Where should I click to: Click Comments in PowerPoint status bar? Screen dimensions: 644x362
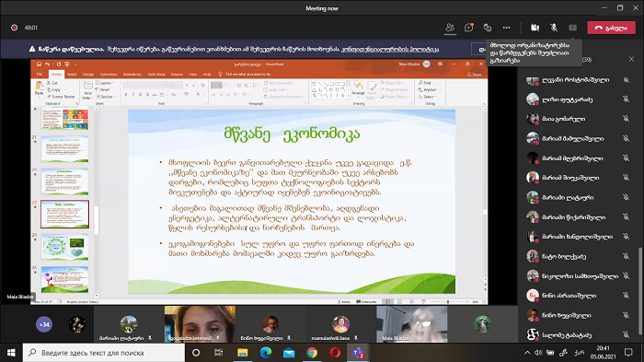(366, 301)
